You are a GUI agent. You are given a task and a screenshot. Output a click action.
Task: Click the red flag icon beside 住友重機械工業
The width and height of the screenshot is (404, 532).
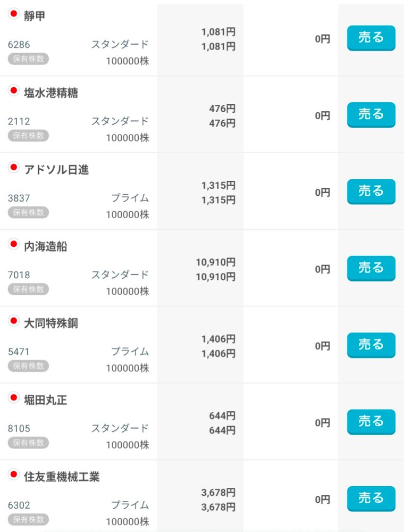pos(14,475)
